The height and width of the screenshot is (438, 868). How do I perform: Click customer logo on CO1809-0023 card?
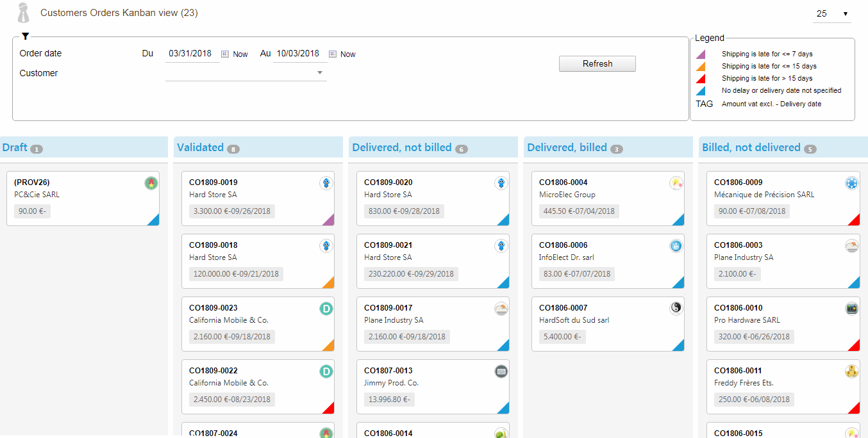pos(326,309)
